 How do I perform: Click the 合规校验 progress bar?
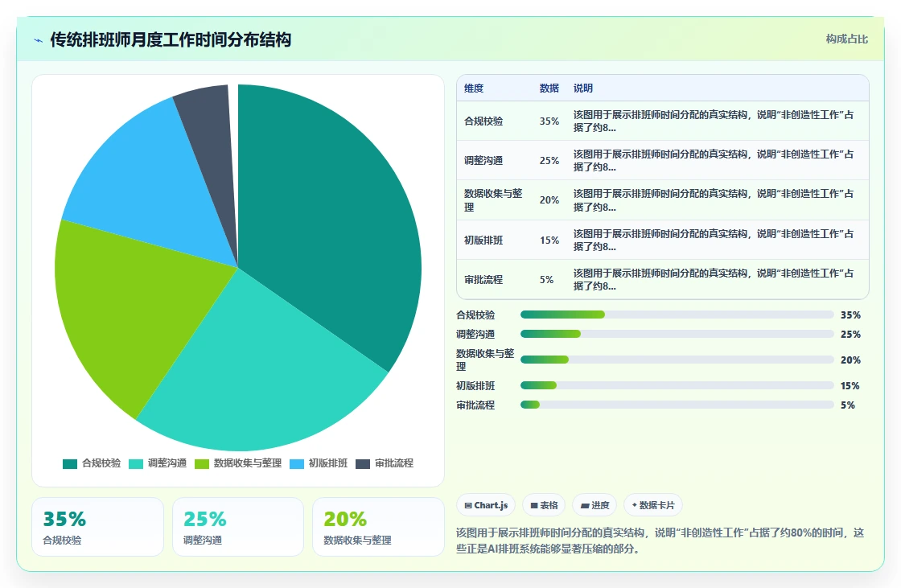click(677, 315)
